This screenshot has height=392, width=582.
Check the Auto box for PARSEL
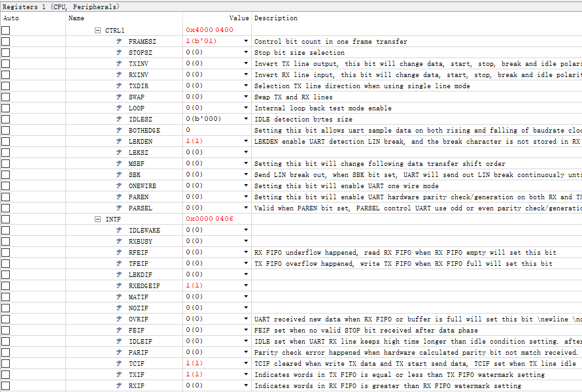coord(6,208)
